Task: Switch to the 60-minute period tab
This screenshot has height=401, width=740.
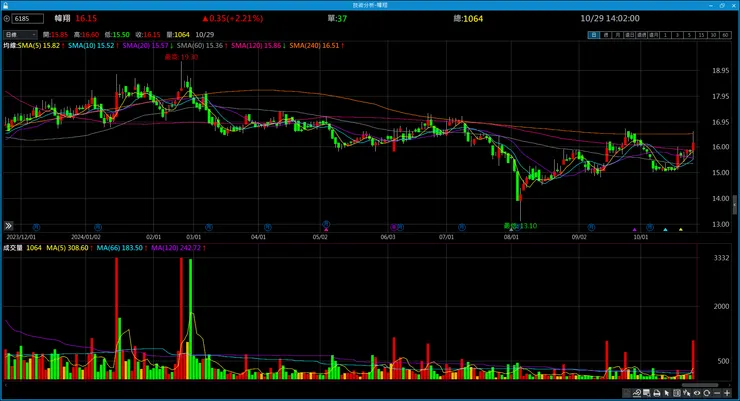Action: point(725,35)
